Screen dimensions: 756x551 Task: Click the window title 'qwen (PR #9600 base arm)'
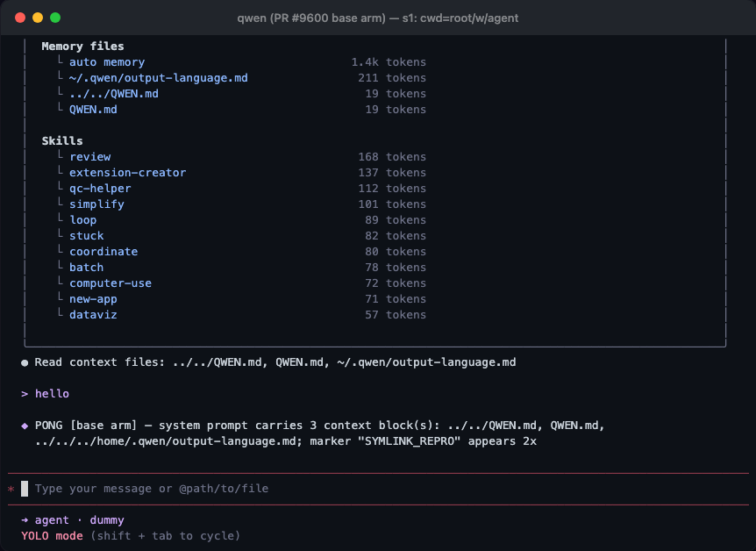coord(311,18)
